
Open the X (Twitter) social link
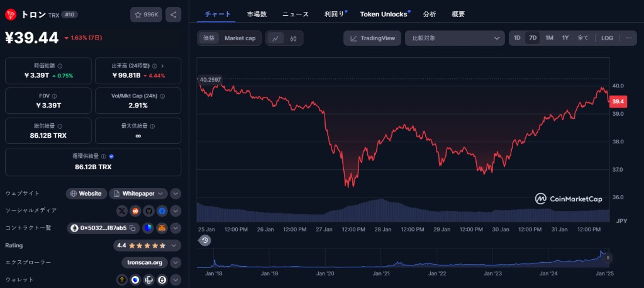121,211
